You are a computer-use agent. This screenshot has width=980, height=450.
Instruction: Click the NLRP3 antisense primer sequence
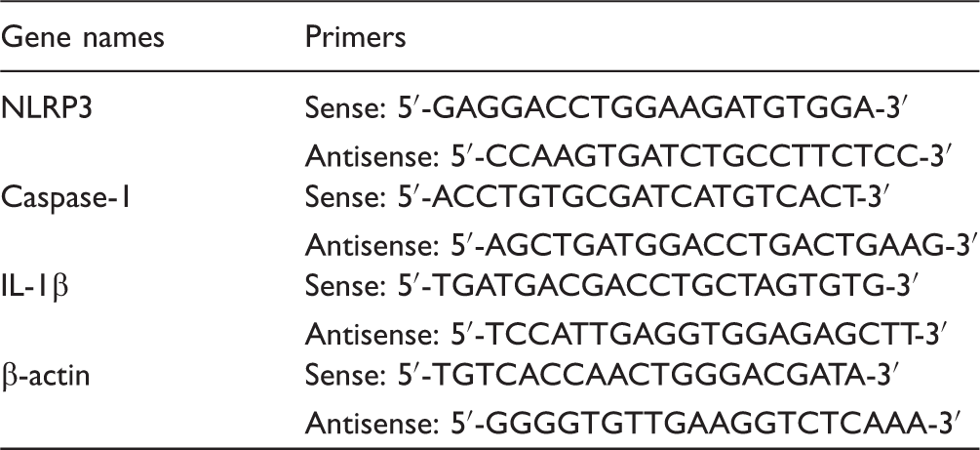click(629, 157)
